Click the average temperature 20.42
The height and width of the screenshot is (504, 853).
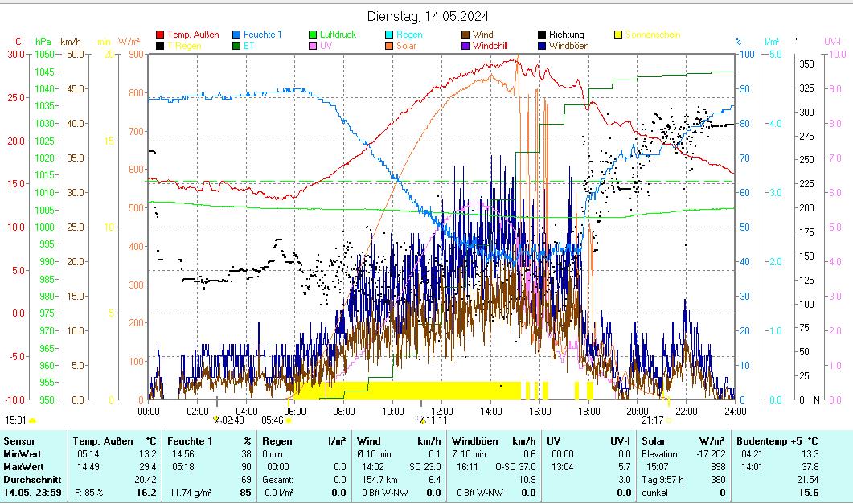[146, 480]
